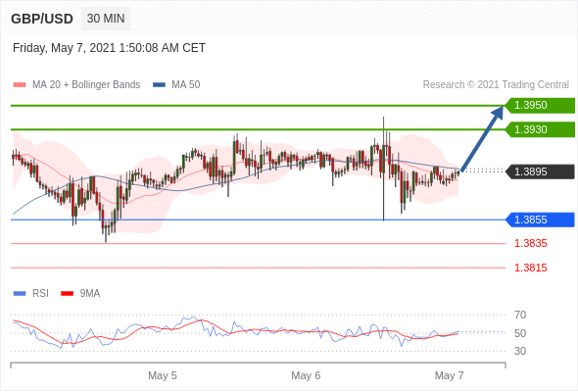Click the 1.3855 blue pivot price tag
578x392 pixels.
(540, 220)
